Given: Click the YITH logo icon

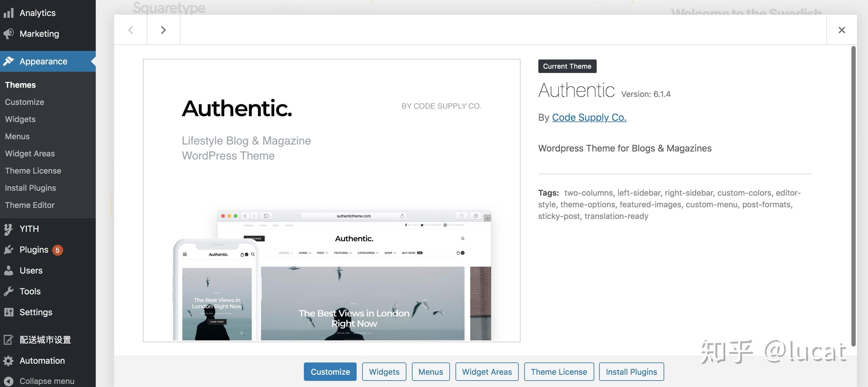Looking at the screenshot, I should pos(8,229).
